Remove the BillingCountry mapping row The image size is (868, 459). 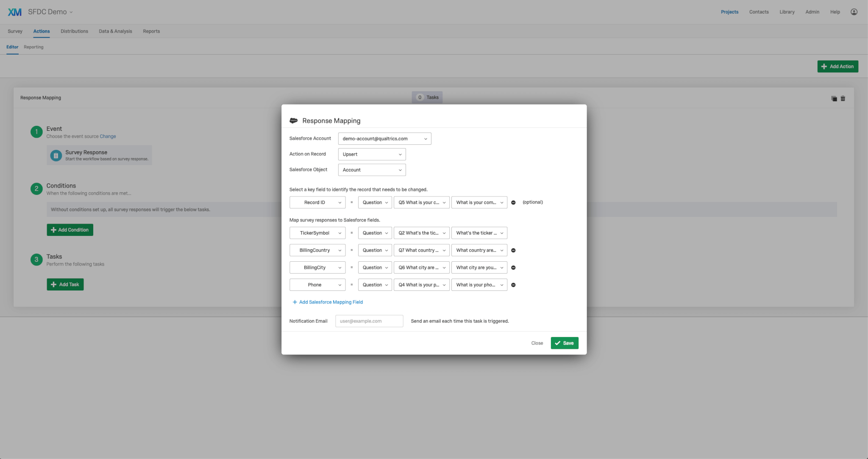(513, 251)
